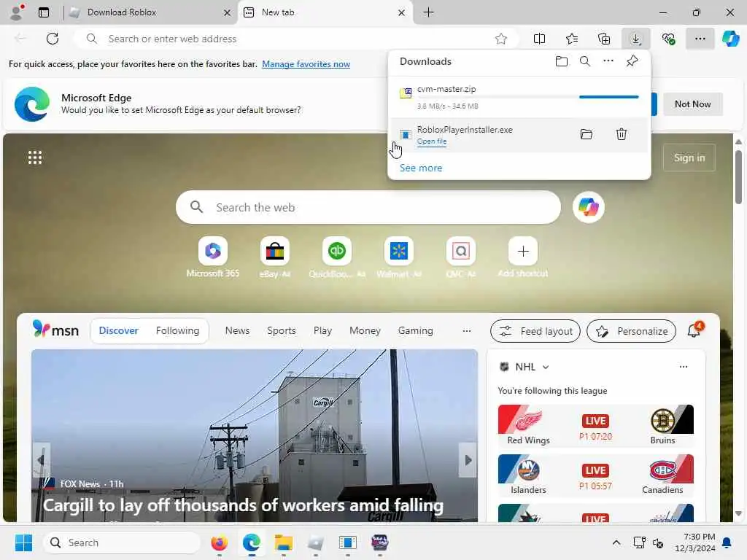Open Browser essentials heart icon
The width and height of the screenshot is (747, 560).
[668, 39]
